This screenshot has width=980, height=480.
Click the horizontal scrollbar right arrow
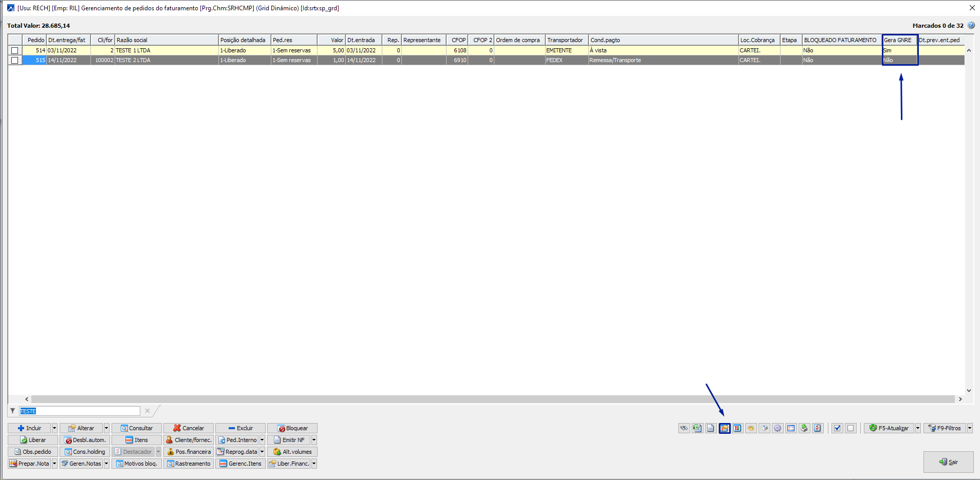pos(960,399)
